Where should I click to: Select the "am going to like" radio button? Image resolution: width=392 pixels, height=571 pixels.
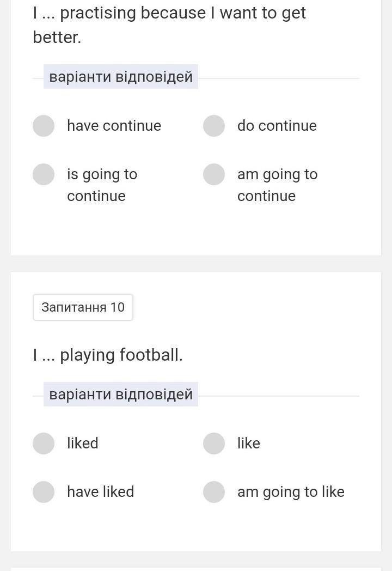(214, 491)
